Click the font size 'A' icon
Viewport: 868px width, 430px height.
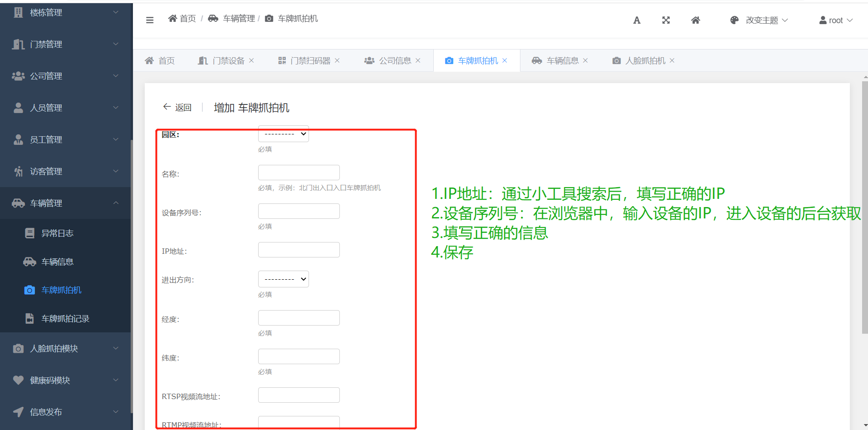[x=637, y=20]
